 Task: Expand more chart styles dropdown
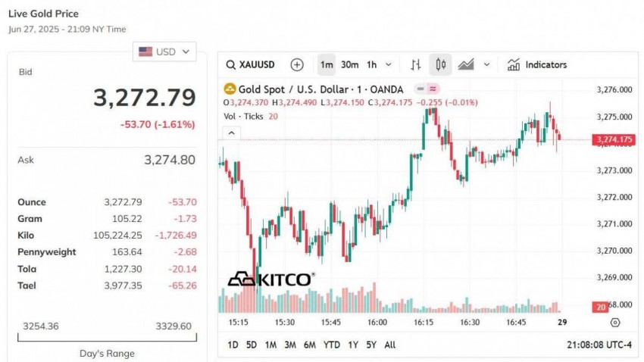[x=486, y=65]
